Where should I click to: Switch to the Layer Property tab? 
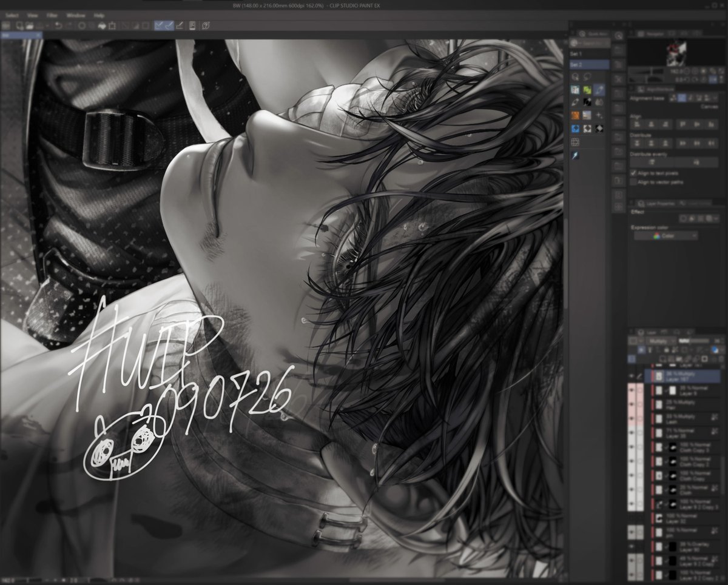coord(656,204)
